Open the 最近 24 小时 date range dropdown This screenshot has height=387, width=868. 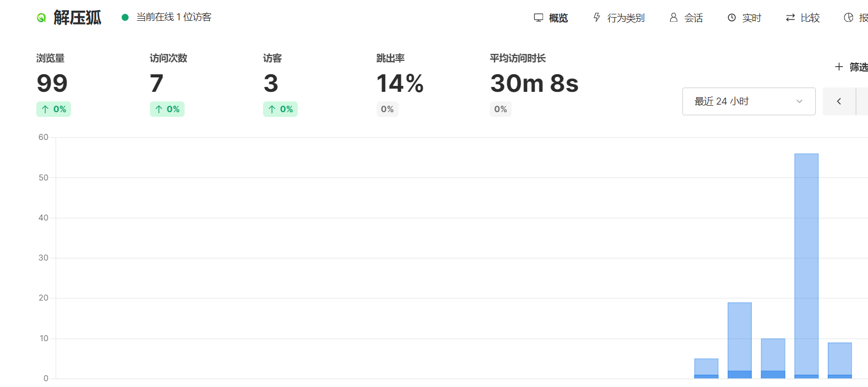(748, 101)
